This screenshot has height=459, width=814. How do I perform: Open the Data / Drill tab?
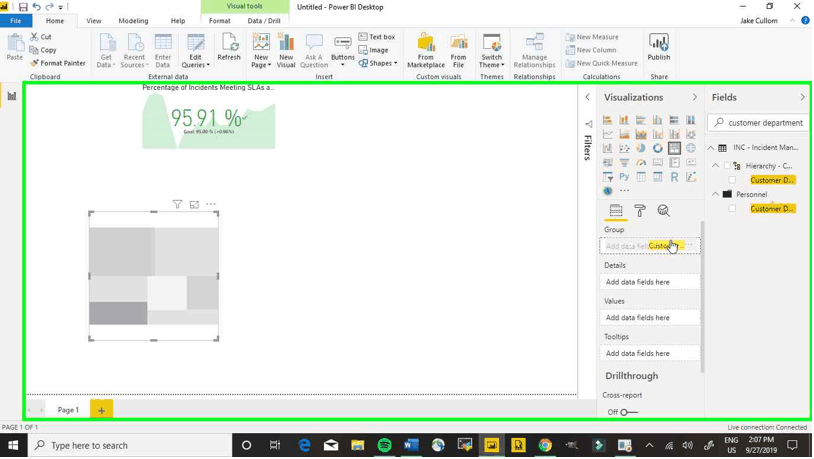pyautogui.click(x=264, y=21)
